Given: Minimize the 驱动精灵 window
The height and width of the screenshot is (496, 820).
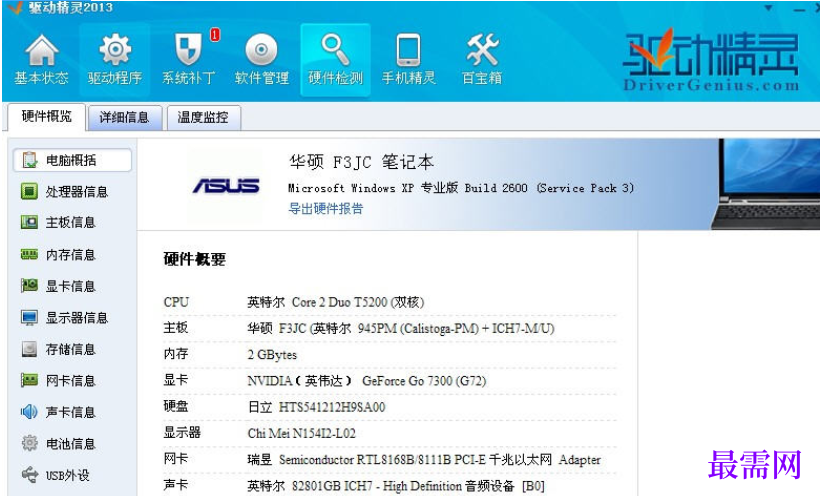Looking at the screenshot, I should 799,9.
